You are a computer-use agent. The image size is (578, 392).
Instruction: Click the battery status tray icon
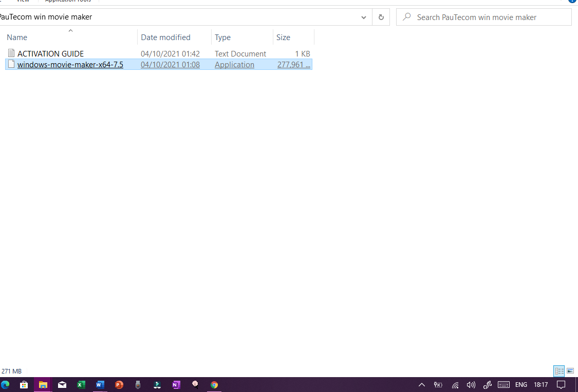438,385
